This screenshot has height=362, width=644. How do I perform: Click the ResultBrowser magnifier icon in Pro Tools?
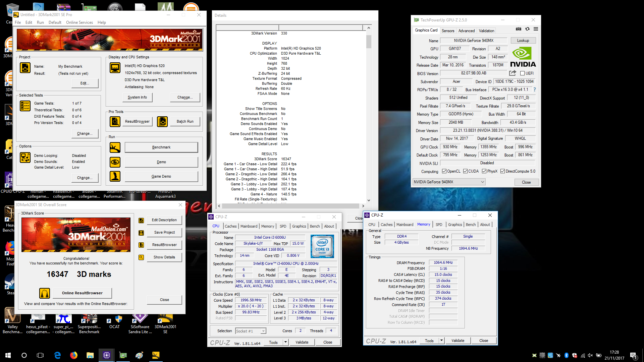click(115, 121)
